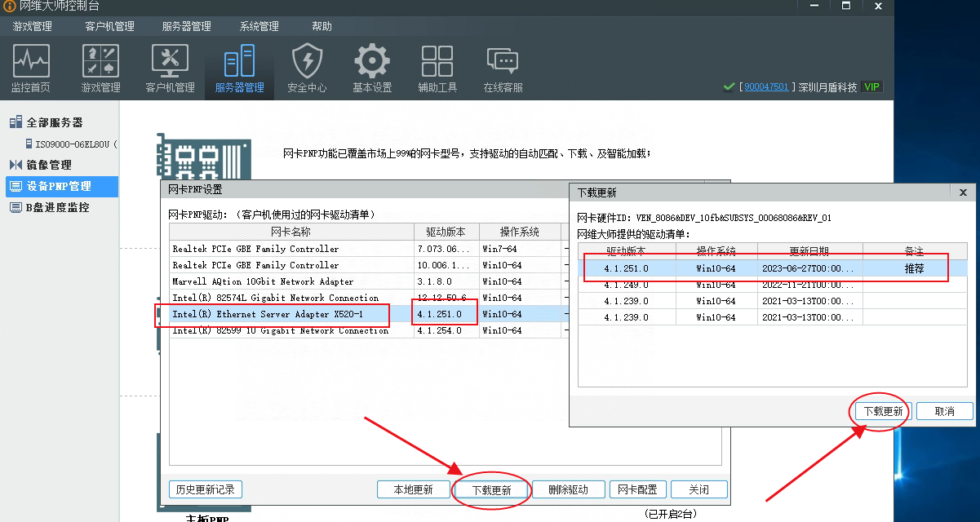This screenshot has height=522, width=980.
Task: Select Realtek PCIe GBE row with Win7-64
Action: [367, 249]
